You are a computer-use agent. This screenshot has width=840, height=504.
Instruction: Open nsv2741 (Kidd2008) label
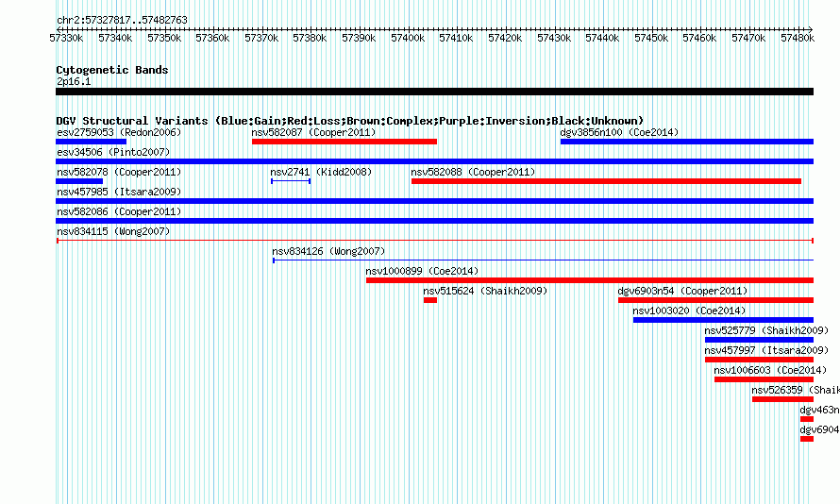[x=321, y=172]
